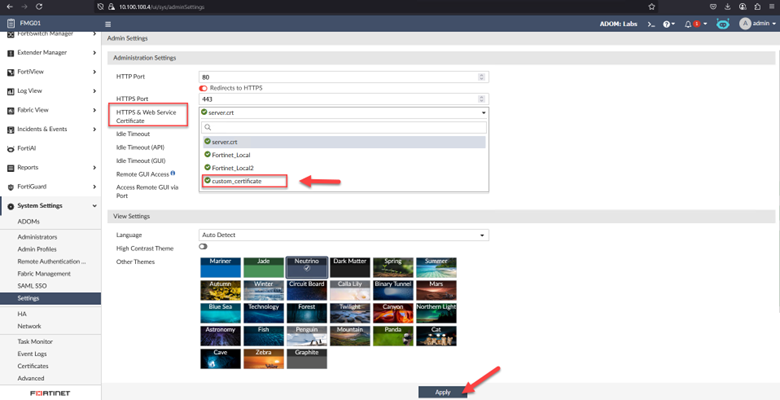Enable the High Contrast Theme toggle
The width and height of the screenshot is (780, 400).
[x=203, y=247]
